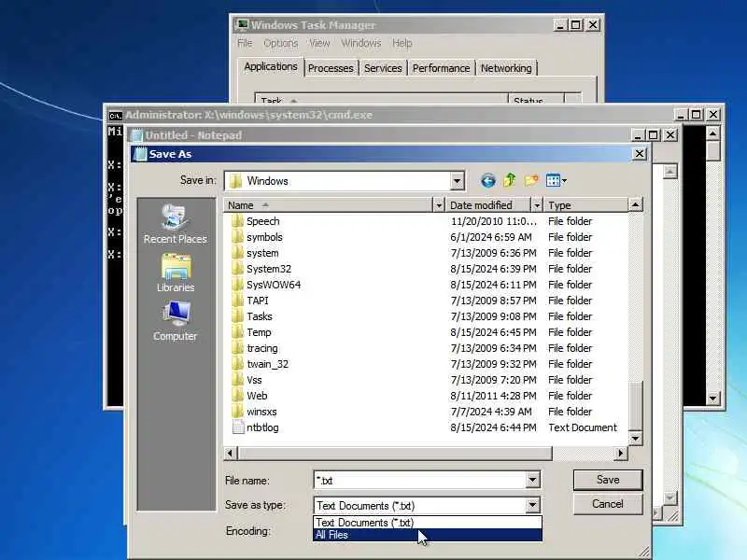Click the Task Manager title bar icon
Screen dimensions: 747x560
click(x=243, y=25)
